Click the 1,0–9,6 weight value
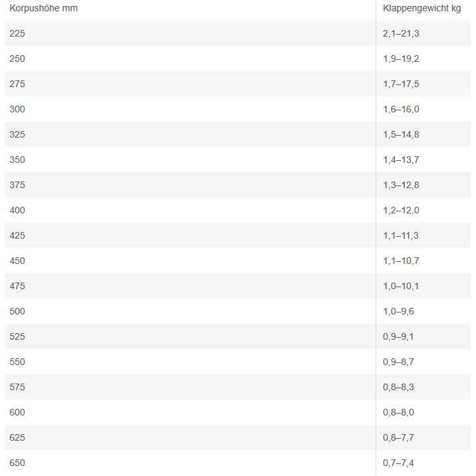476x476 pixels. point(398,311)
